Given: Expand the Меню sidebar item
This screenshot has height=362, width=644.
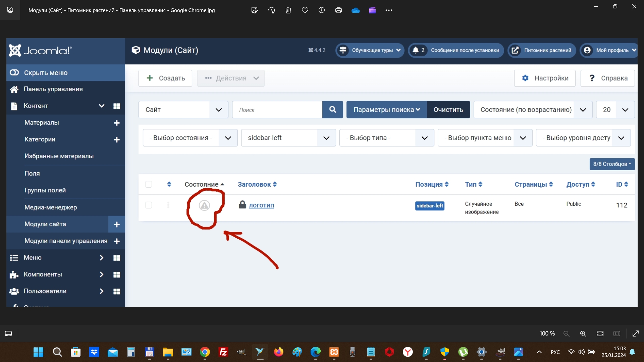Looking at the screenshot, I should pyautogui.click(x=33, y=258).
